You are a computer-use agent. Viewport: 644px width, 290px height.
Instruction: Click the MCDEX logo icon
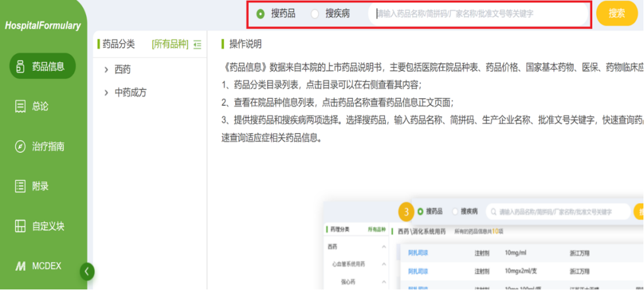tap(20, 266)
